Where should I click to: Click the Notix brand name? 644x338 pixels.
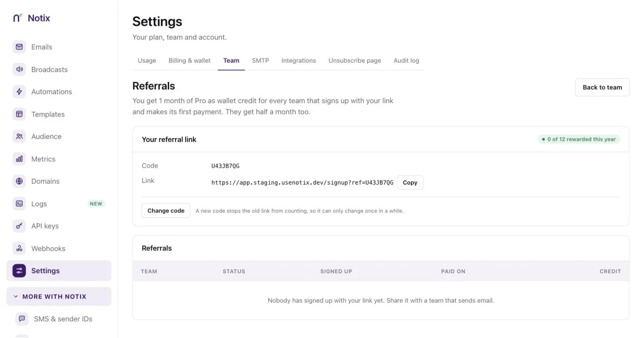(39, 18)
